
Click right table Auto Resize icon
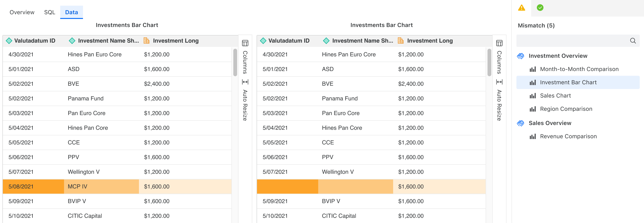(x=499, y=82)
